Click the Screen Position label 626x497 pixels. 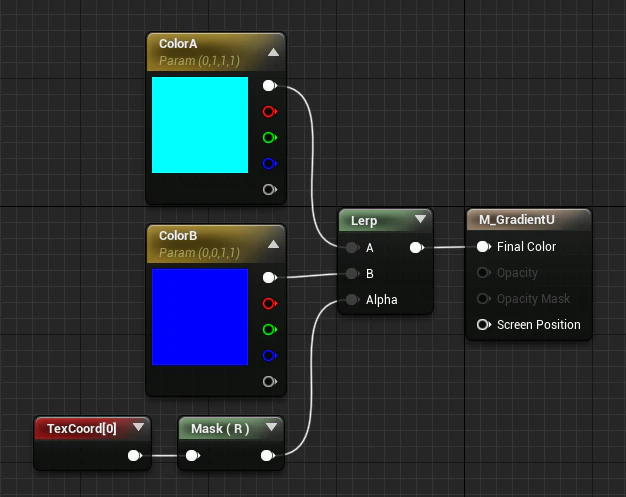539,325
